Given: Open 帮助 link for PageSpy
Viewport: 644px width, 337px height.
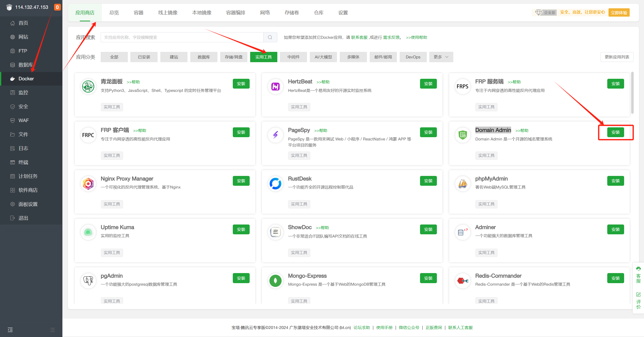Looking at the screenshot, I should click(x=321, y=131).
